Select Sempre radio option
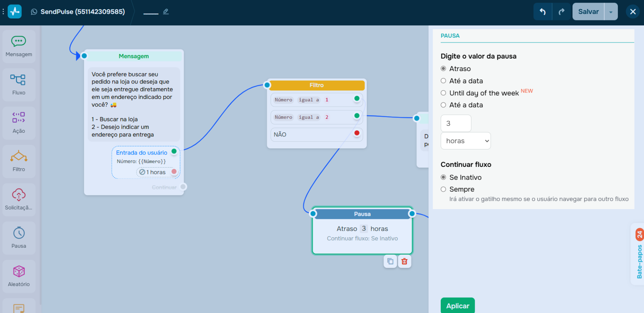 (x=443, y=189)
